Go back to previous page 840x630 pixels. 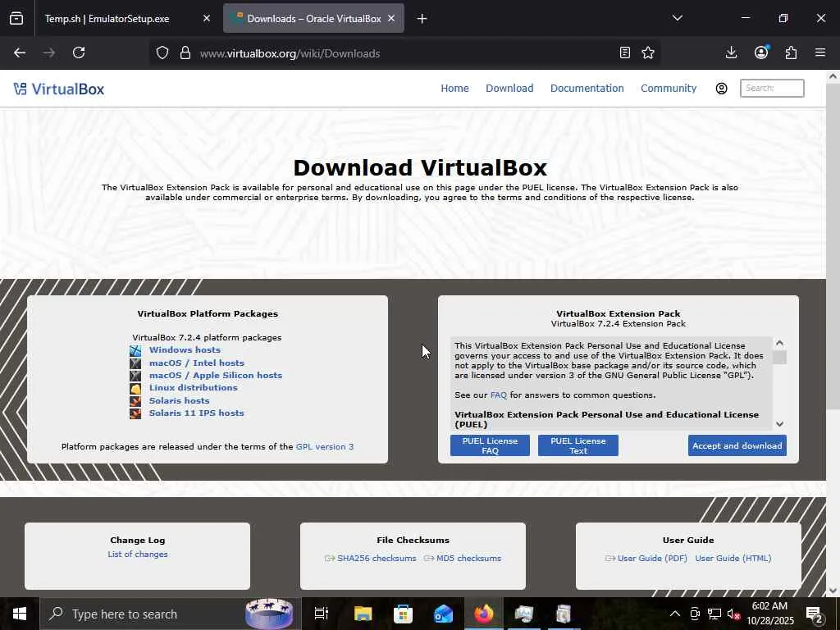click(x=20, y=52)
